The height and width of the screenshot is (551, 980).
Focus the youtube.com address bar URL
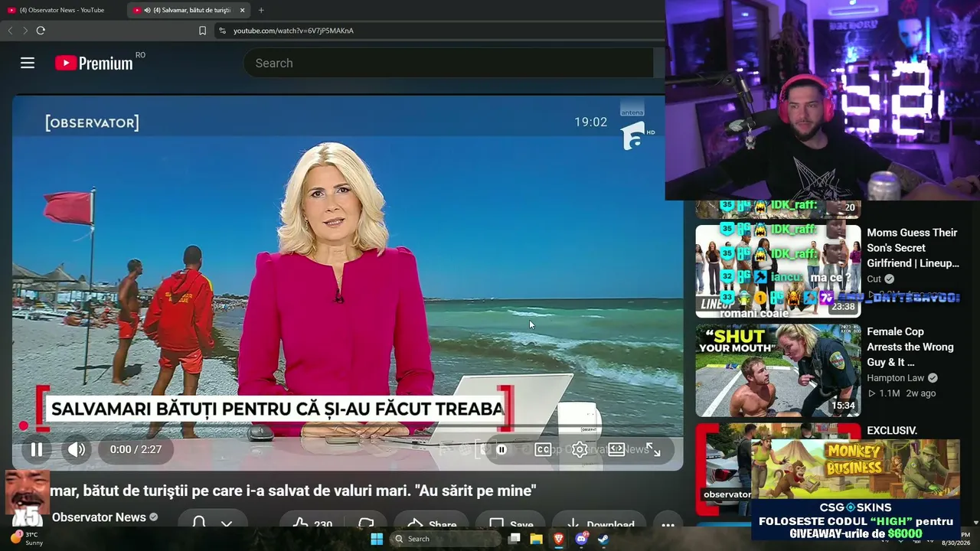[293, 31]
